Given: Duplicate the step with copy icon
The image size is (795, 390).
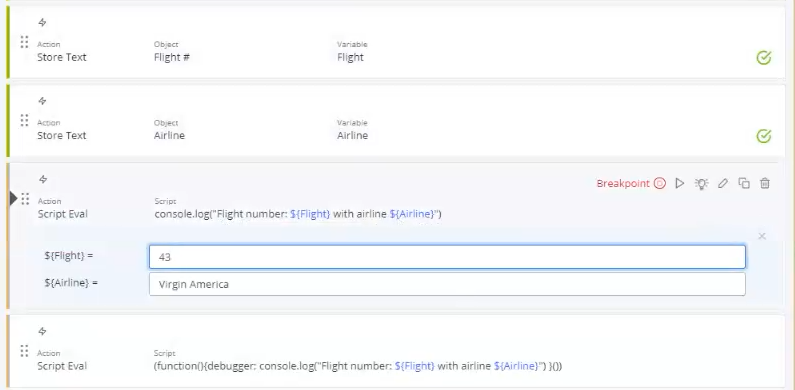Looking at the screenshot, I should (744, 184).
